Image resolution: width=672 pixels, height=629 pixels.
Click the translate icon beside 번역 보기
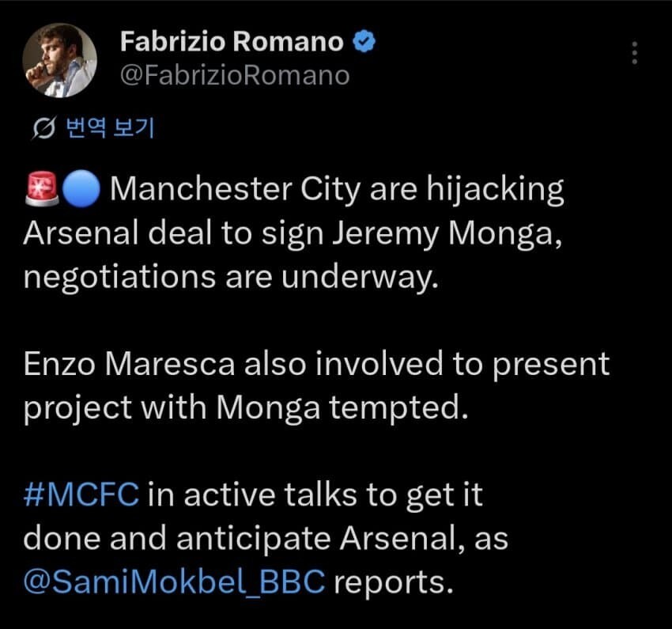pyautogui.click(x=43, y=127)
